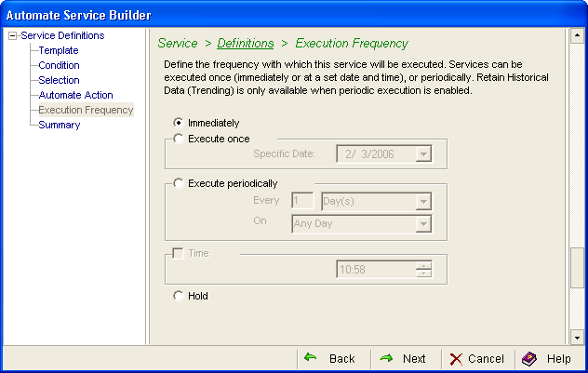The height and width of the screenshot is (373, 588).
Task: Select the Execute once radio button
Action: click(x=178, y=139)
